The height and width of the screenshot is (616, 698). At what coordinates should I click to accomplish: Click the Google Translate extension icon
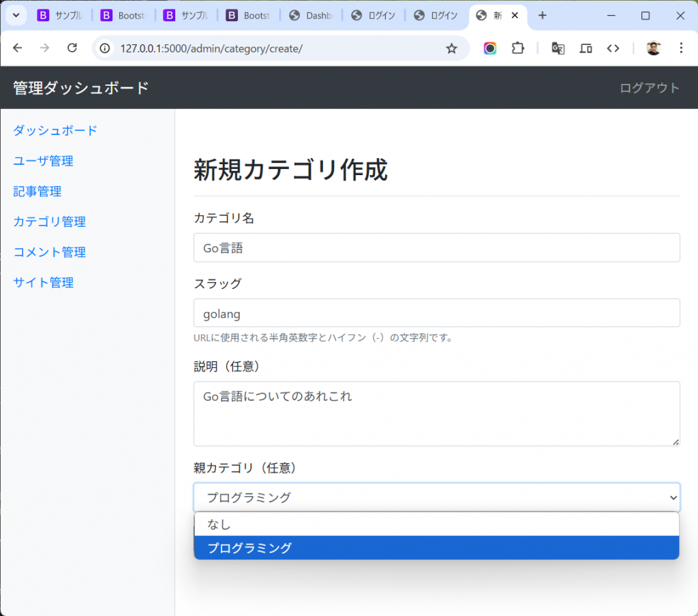coord(558,48)
